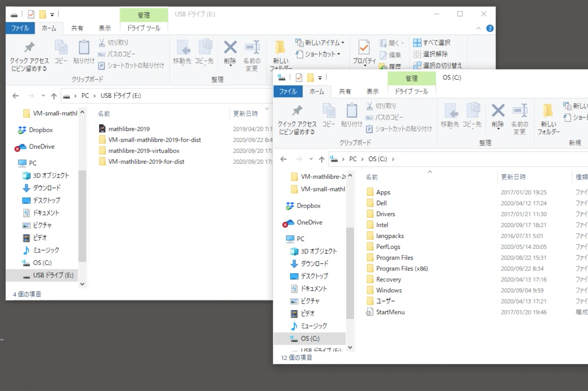Screen dimensions: 588x391
Task: Select mathlibre-2019-virtualbox folder
Action: coord(144,151)
